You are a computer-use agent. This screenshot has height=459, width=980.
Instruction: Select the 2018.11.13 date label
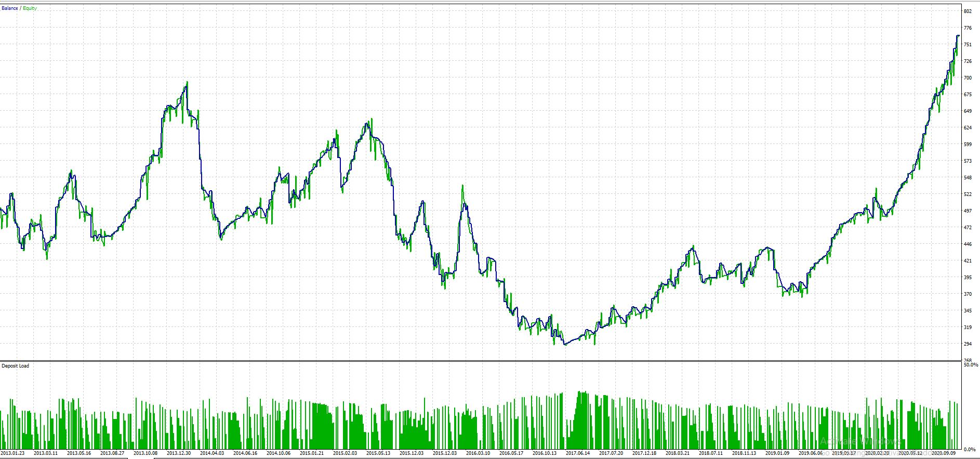(x=744, y=453)
